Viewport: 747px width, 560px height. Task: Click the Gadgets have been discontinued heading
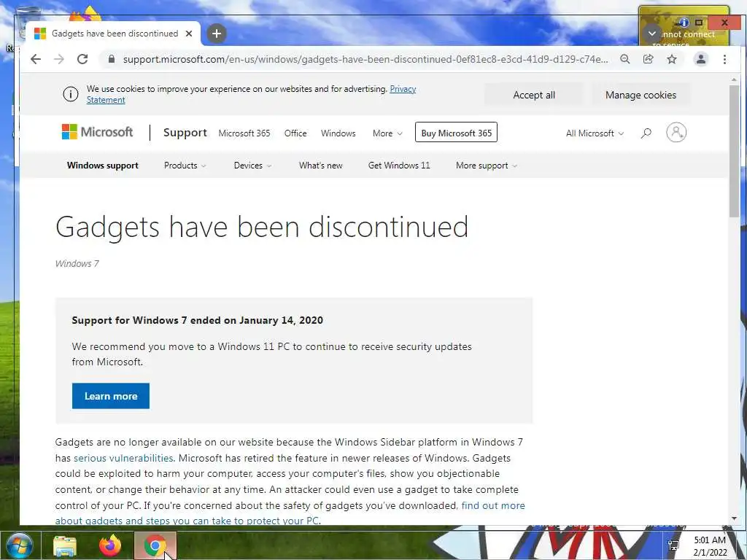(262, 227)
